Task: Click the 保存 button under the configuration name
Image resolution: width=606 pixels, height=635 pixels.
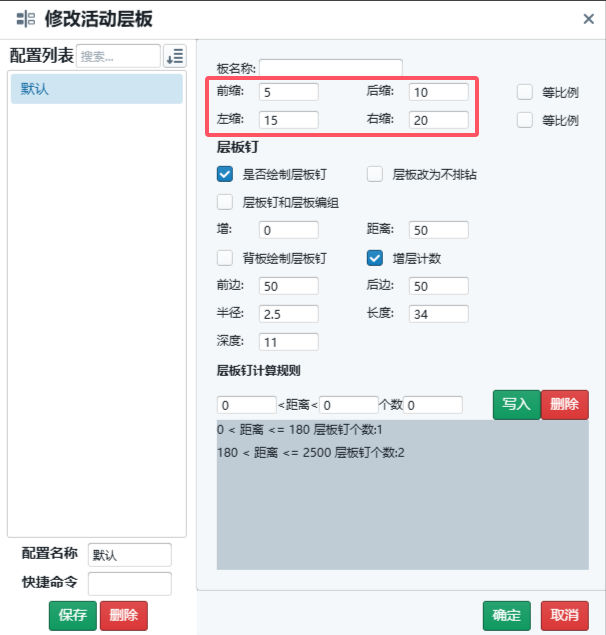Action: pos(73,615)
